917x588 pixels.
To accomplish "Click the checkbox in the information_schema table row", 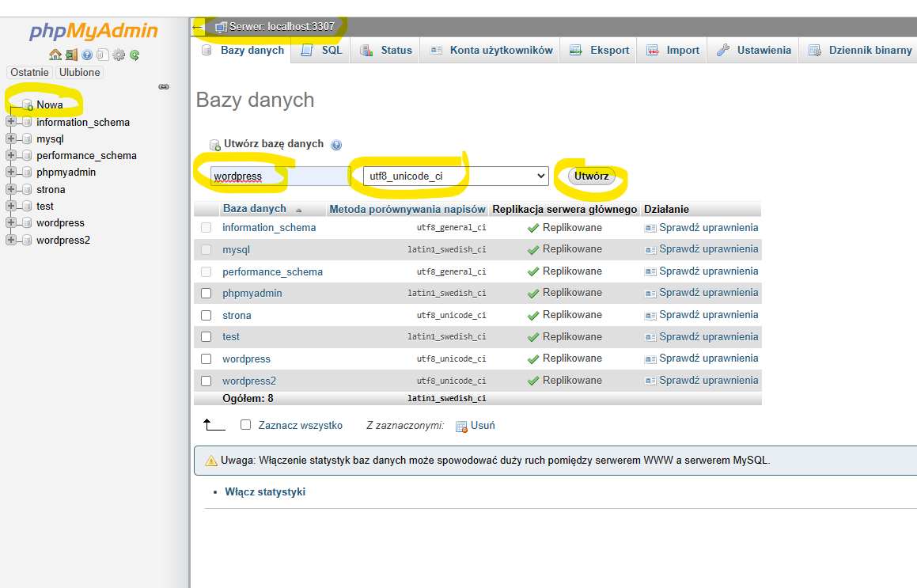I will click(x=206, y=228).
